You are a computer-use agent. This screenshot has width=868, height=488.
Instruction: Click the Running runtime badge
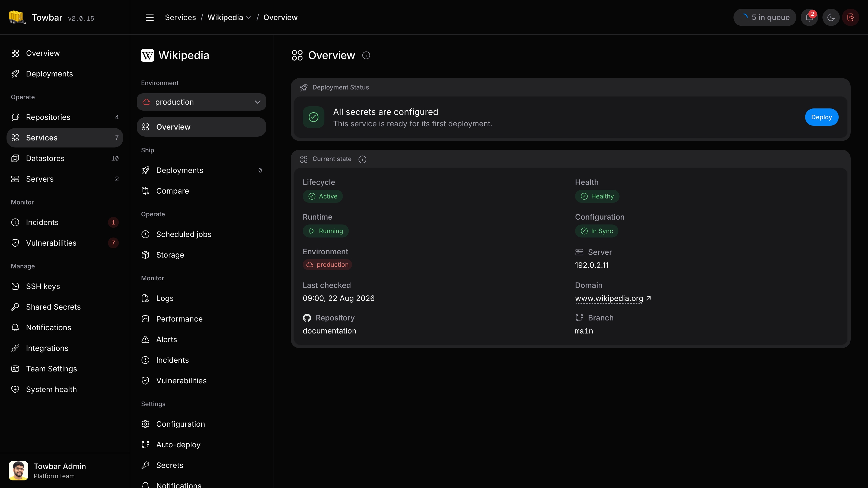point(325,231)
